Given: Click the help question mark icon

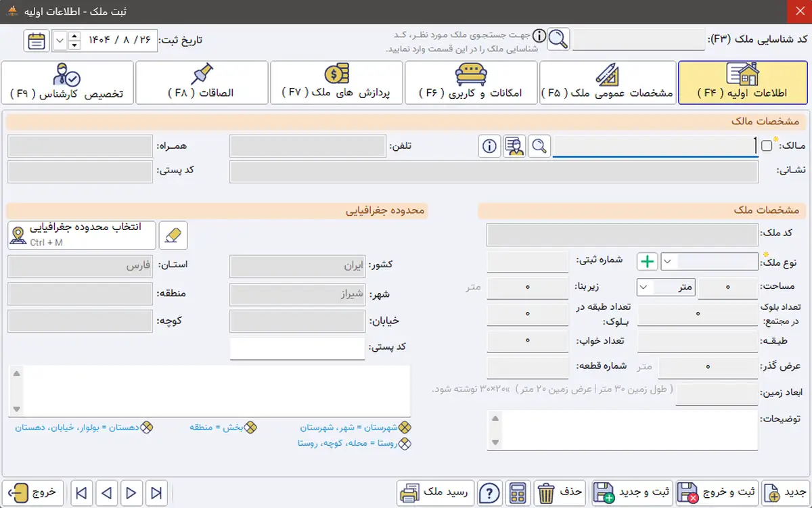Looking at the screenshot, I should [x=490, y=492].
